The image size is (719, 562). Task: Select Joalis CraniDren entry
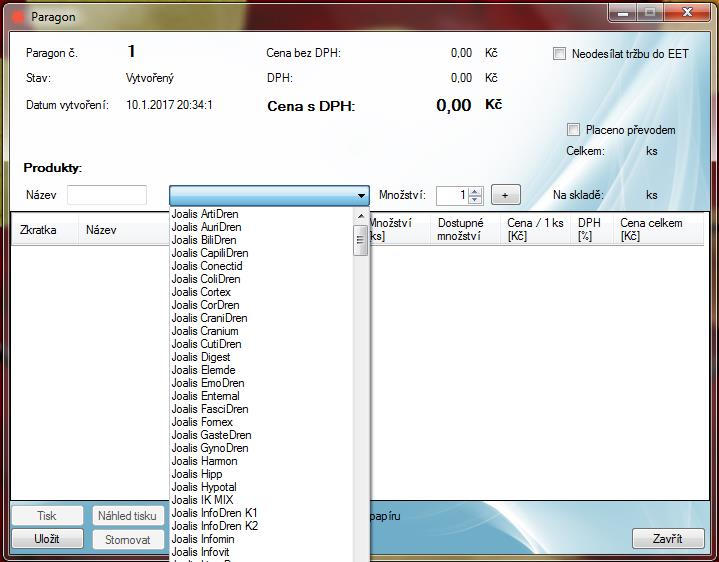[x=261, y=318]
